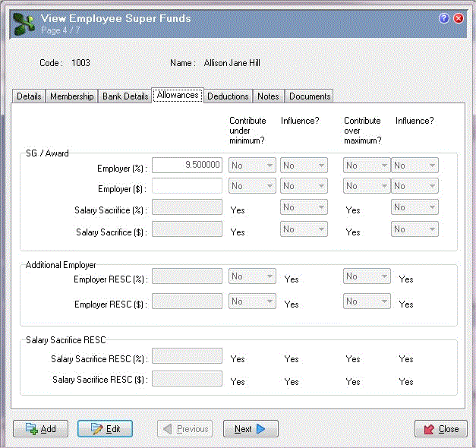Image resolution: width=476 pixels, height=448 pixels.
Task: View the Documents tab
Action: [x=310, y=96]
